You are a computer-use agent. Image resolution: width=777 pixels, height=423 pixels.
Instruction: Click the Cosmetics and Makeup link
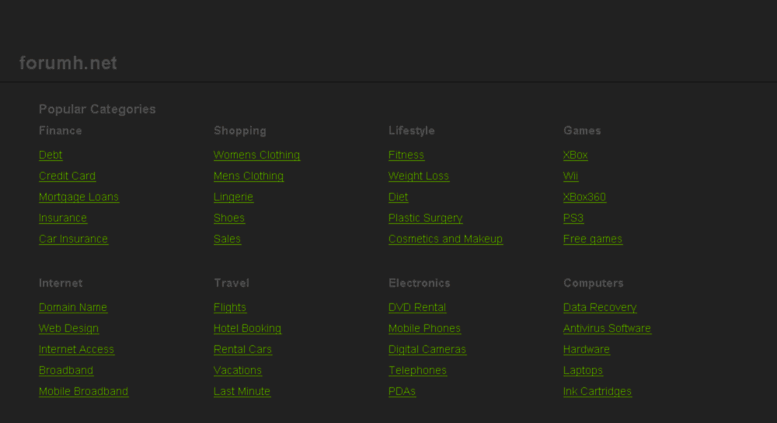coord(445,239)
